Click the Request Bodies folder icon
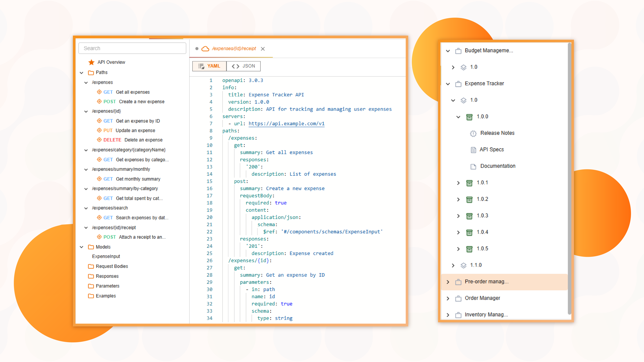The width and height of the screenshot is (644, 362). coord(91,266)
